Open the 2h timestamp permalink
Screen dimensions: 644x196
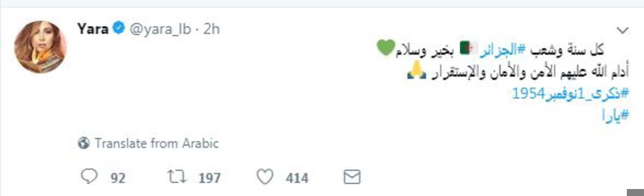[212, 30]
